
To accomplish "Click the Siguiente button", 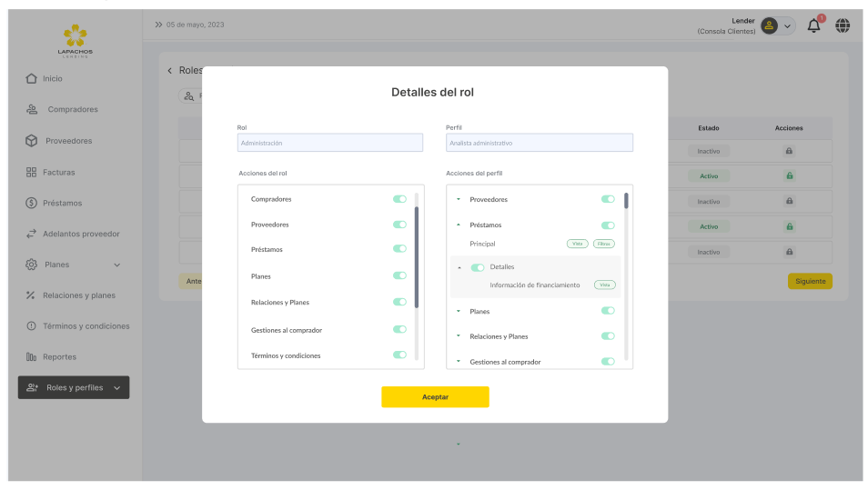I will pyautogui.click(x=810, y=281).
